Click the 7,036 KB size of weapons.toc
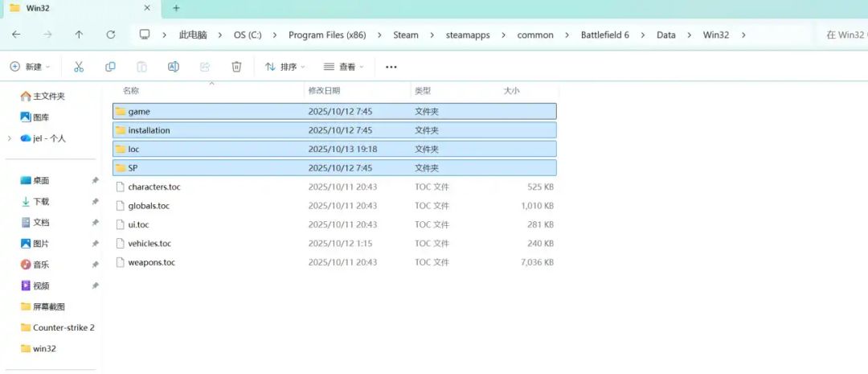Screen dimensions: 868x374 pos(537,262)
